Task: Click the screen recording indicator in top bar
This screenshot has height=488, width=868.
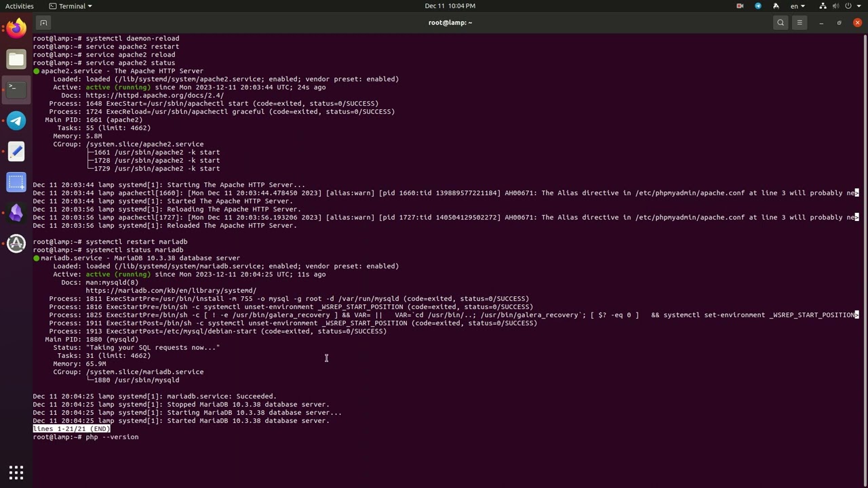Action: click(x=740, y=5)
